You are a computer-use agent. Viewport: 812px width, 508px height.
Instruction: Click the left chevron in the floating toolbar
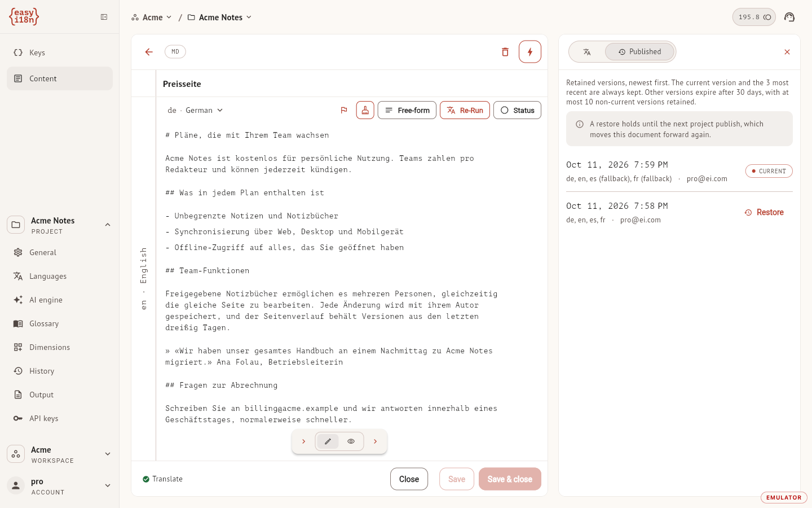coord(303,441)
